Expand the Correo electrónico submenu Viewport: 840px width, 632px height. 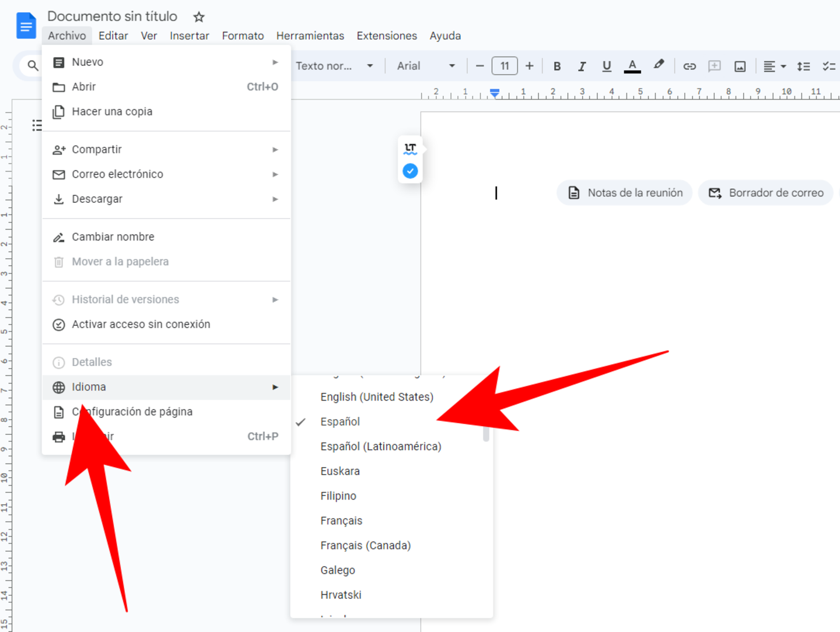click(166, 174)
